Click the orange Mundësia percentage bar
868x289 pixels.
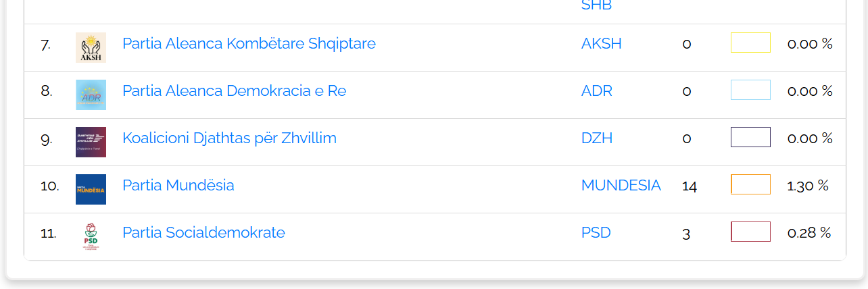point(750,184)
